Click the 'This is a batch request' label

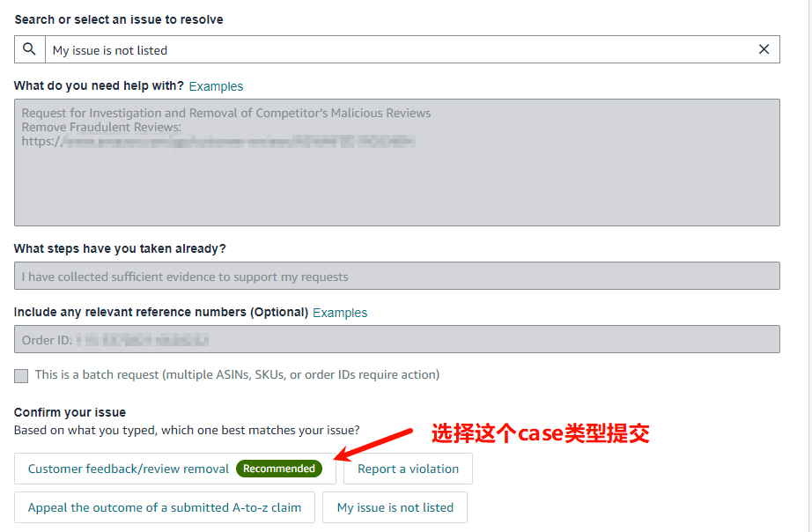pyautogui.click(x=236, y=374)
